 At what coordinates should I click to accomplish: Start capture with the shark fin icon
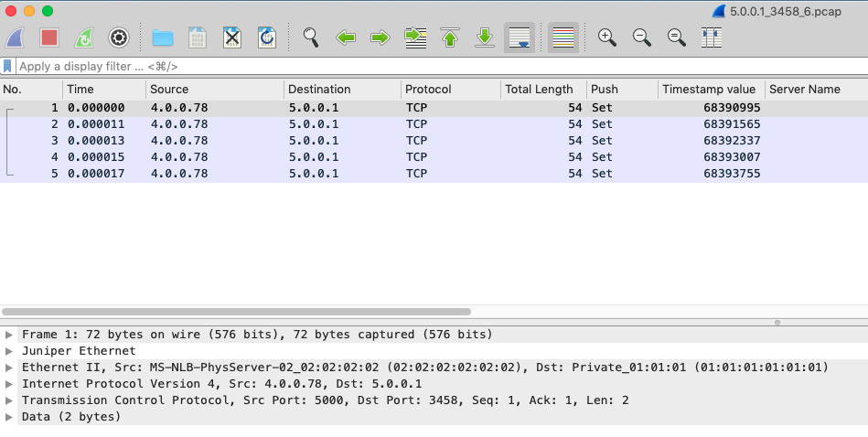tap(16, 37)
